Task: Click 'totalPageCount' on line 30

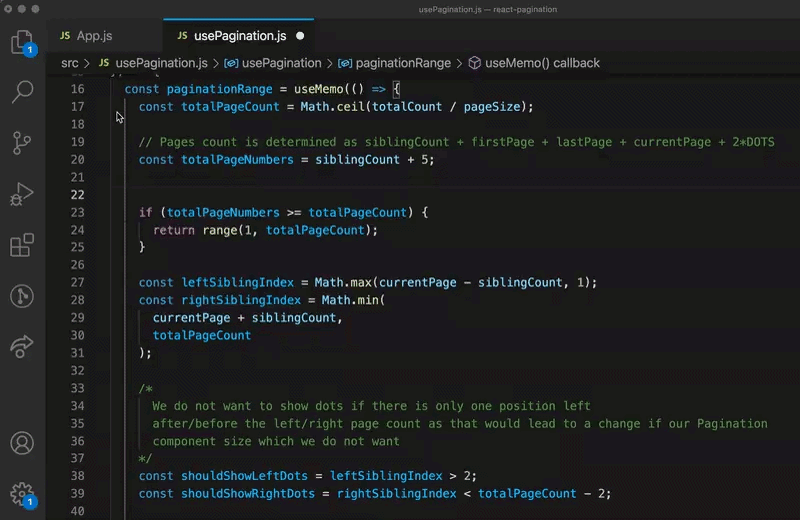Action: pyautogui.click(x=202, y=335)
